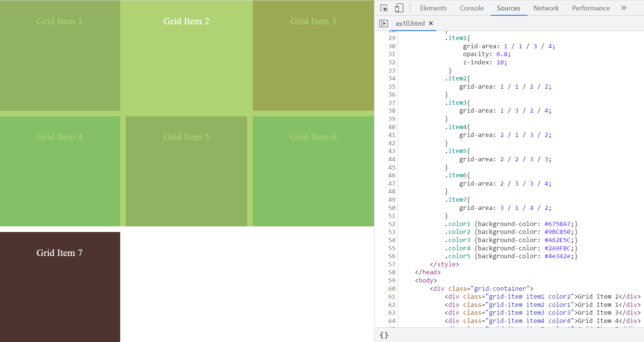Activate the inspect element picker icon

(x=384, y=8)
